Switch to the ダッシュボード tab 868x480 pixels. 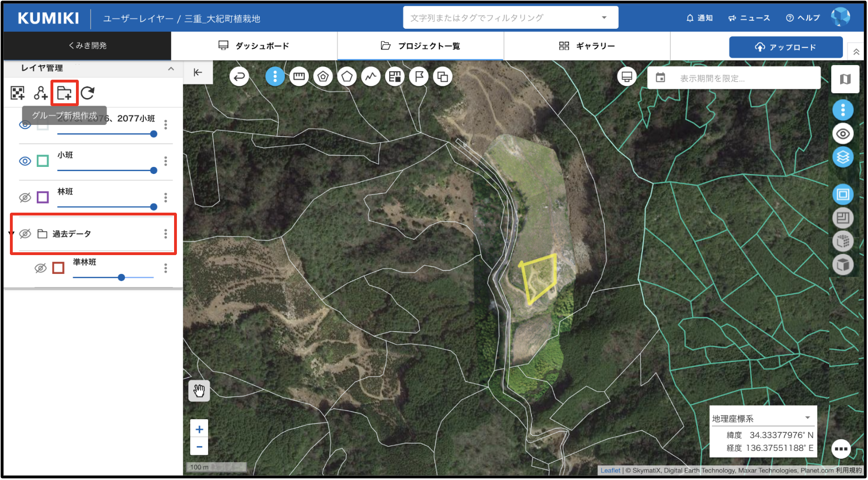(x=254, y=46)
